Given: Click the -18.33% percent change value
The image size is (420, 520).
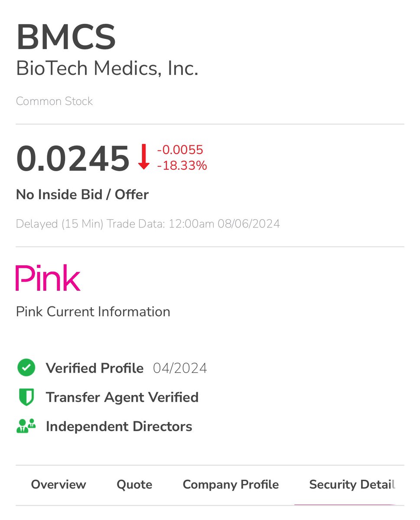Looking at the screenshot, I should [x=182, y=166].
